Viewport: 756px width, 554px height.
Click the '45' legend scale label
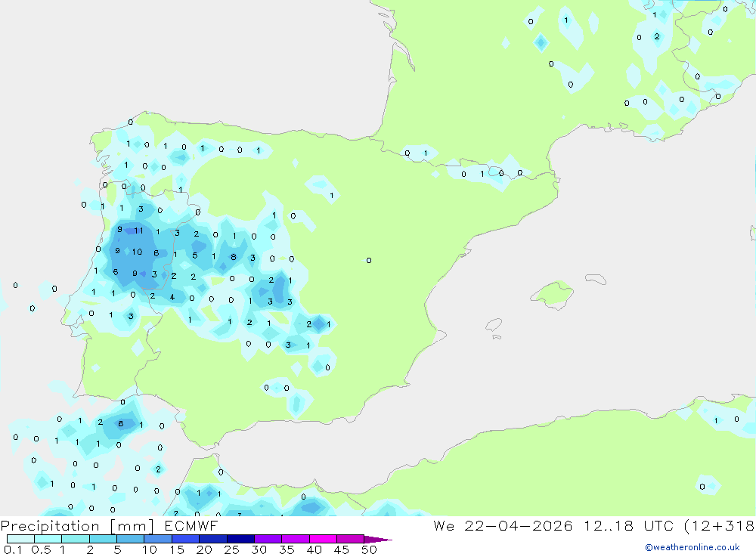point(342,549)
